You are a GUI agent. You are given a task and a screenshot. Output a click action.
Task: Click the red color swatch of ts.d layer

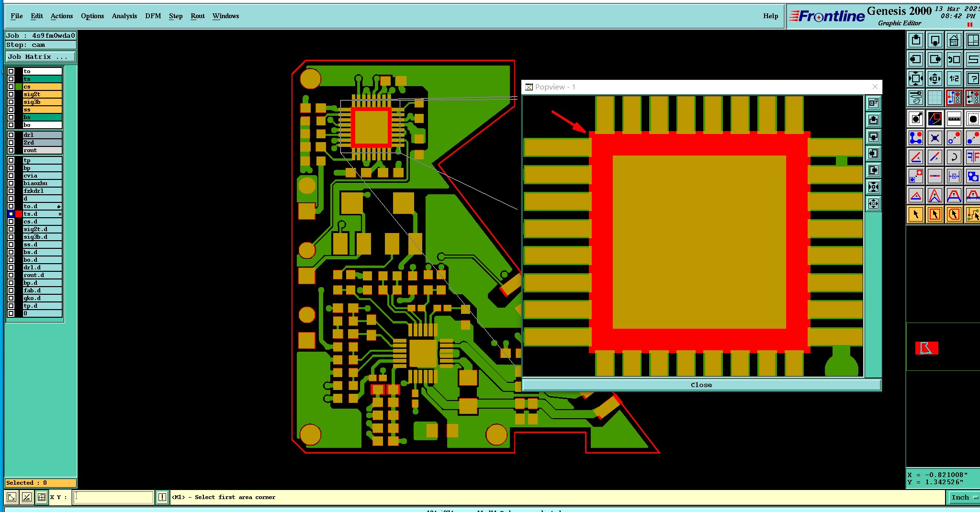19,214
